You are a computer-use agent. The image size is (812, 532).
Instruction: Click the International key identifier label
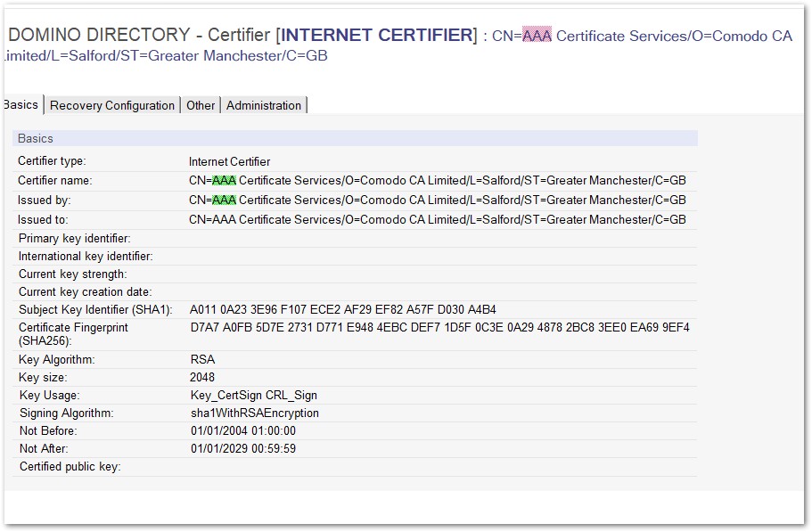point(86,256)
